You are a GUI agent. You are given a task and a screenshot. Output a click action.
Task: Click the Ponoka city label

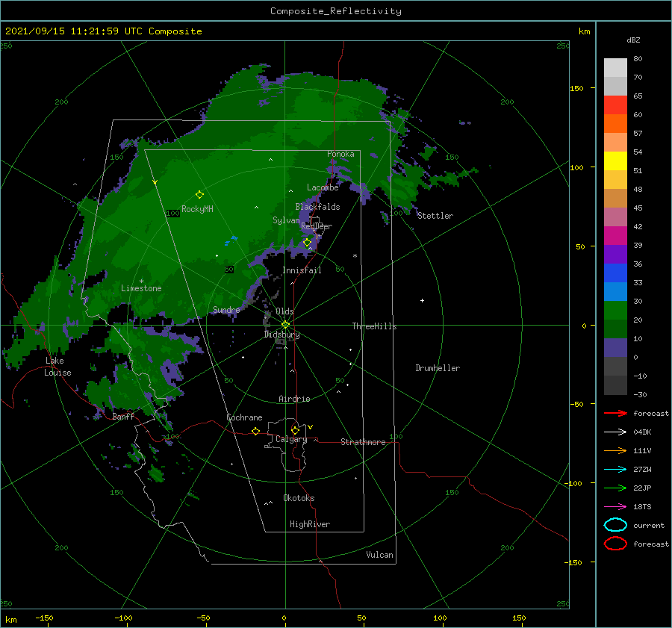click(340, 154)
